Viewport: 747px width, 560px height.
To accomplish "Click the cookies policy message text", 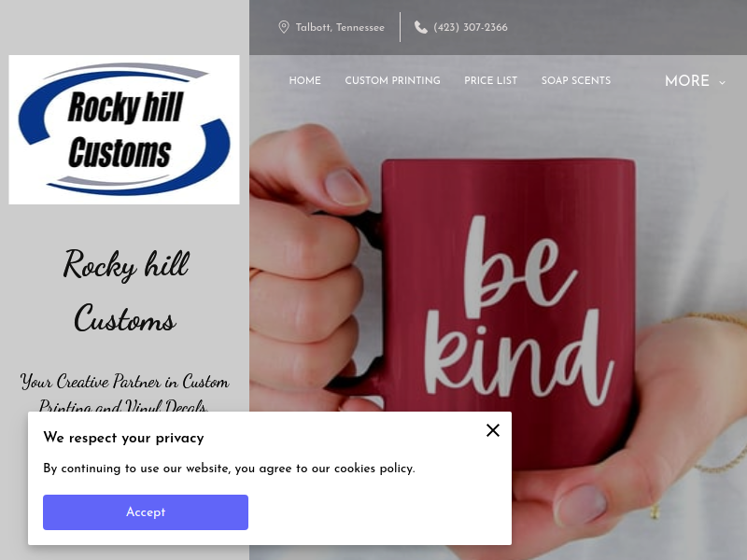I will pos(229,469).
